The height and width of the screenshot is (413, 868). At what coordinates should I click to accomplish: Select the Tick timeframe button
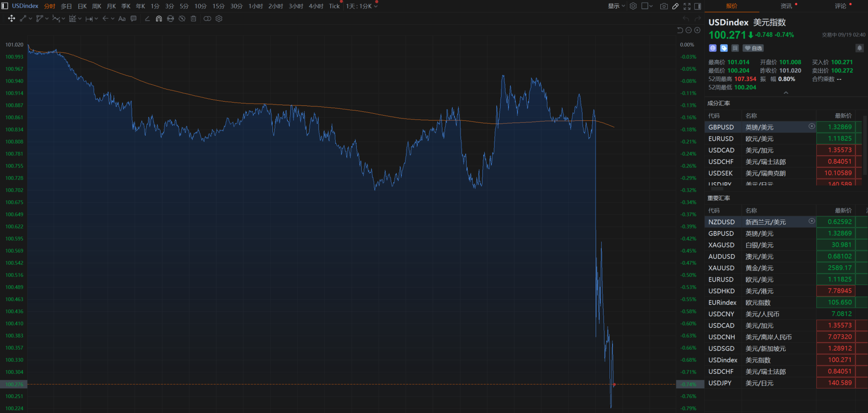pos(334,6)
